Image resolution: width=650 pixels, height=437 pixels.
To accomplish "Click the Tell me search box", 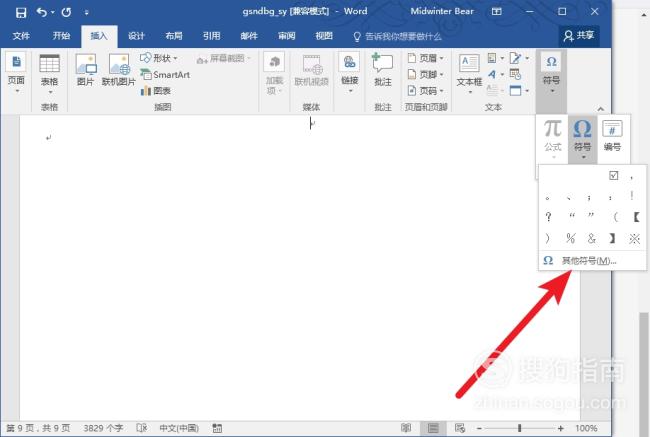I will point(397,36).
